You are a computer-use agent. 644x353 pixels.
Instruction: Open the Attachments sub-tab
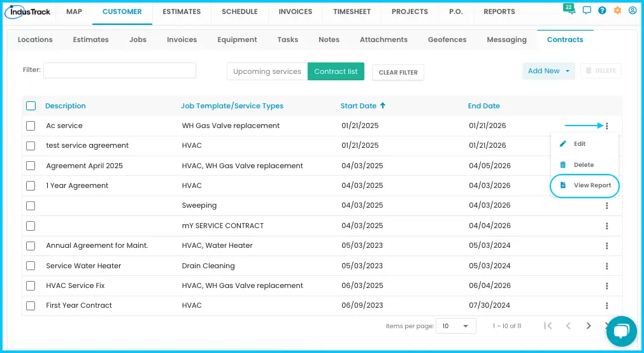(x=383, y=40)
